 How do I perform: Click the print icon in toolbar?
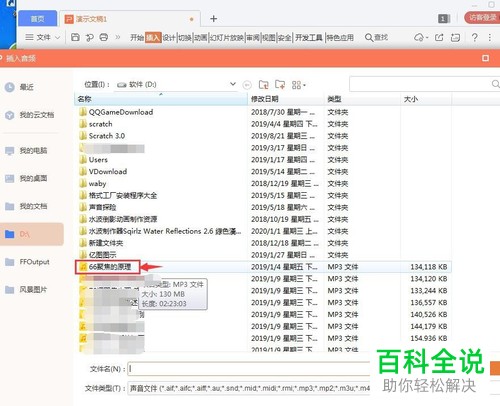(104, 37)
